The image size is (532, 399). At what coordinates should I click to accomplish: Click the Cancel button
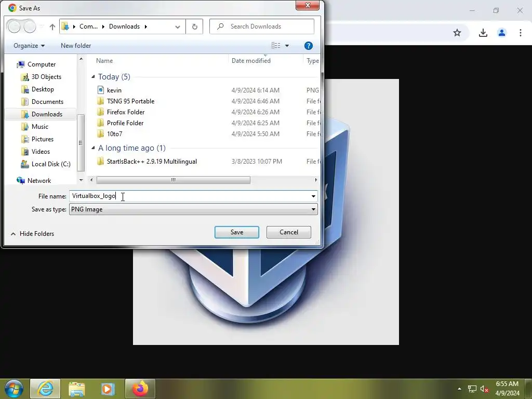click(289, 232)
